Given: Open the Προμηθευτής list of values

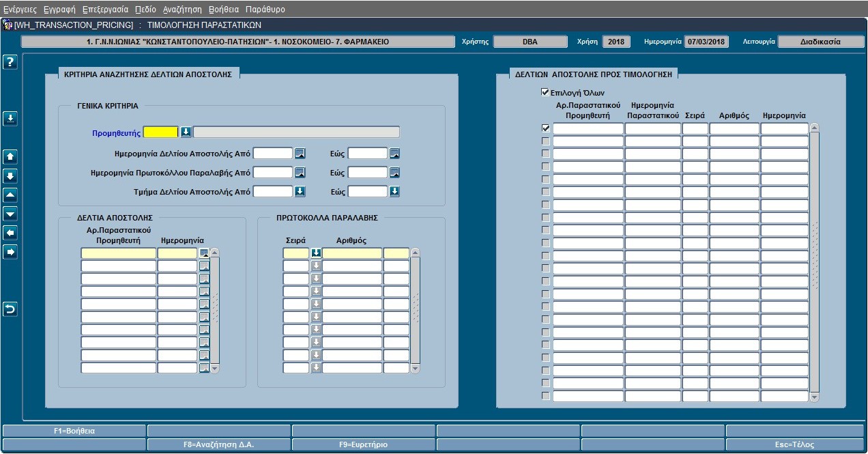Looking at the screenshot, I should tap(186, 132).
